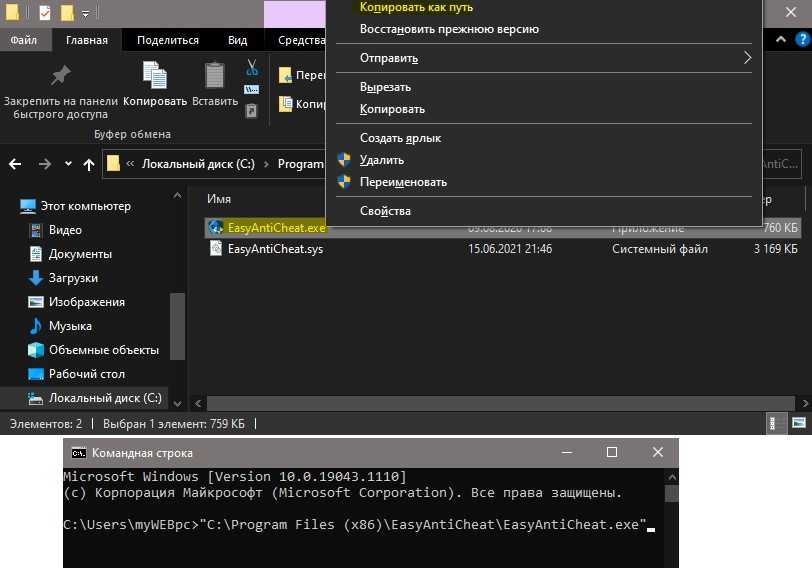Click the Up arrow navigation button
Viewport: 812px width, 568px height.
coord(89,164)
